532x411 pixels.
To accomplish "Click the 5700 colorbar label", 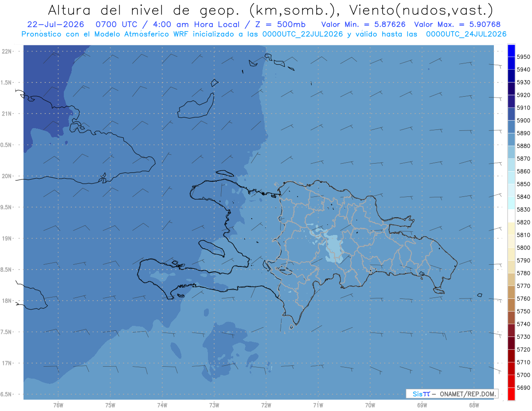I will [523, 375].
